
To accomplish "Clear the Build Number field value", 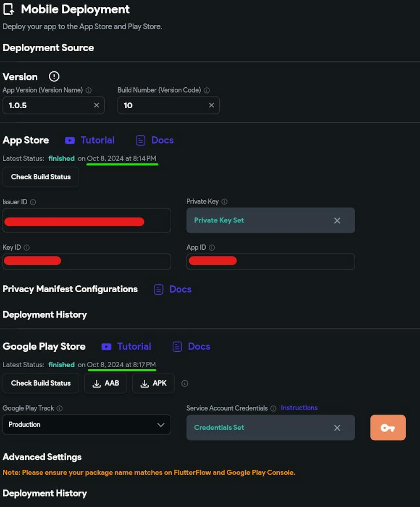I will coord(211,105).
